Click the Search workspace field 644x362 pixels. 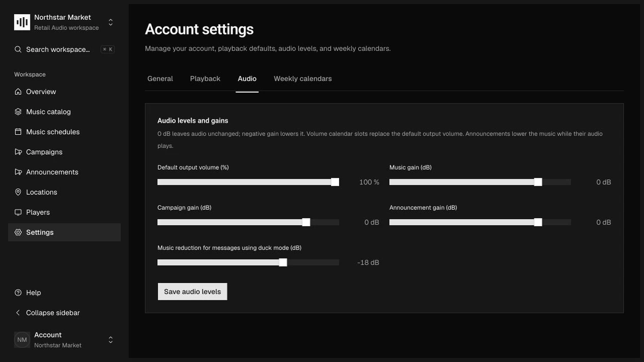[x=64, y=49]
